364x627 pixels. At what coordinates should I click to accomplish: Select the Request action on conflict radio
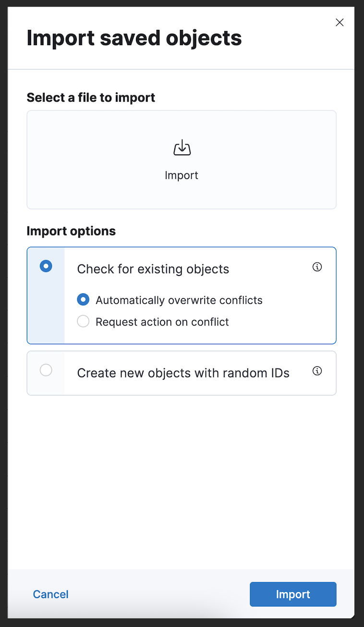click(83, 321)
